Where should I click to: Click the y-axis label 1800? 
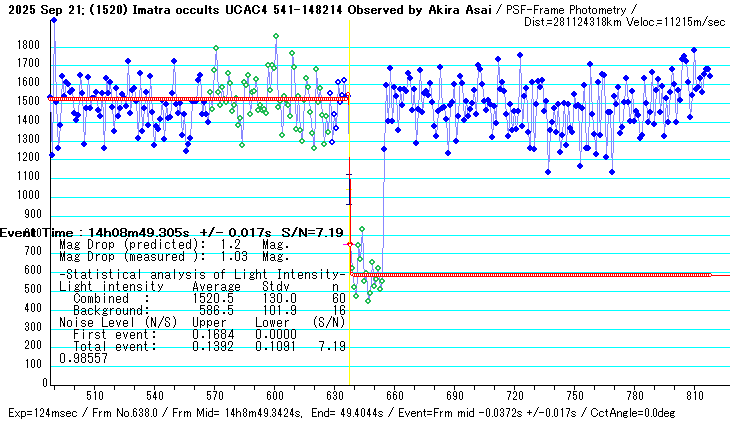[x=25, y=46]
